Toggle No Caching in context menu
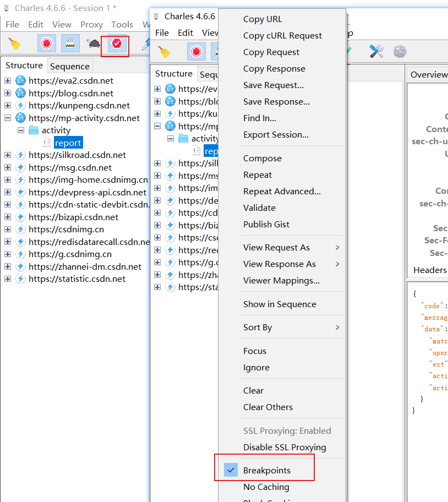448x502 pixels. tap(266, 487)
